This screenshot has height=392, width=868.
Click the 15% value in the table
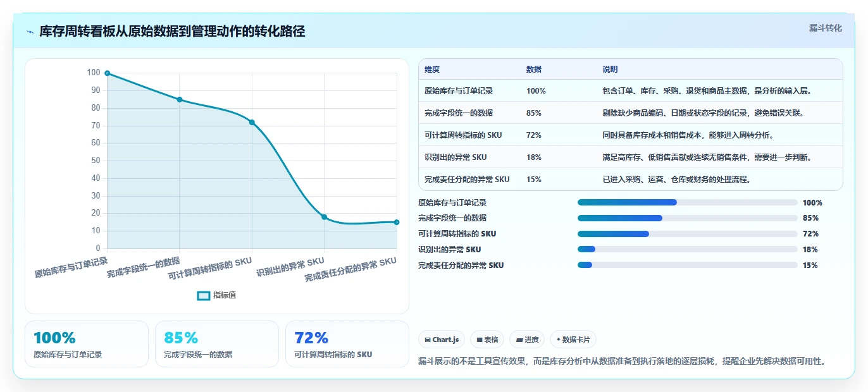coord(534,180)
